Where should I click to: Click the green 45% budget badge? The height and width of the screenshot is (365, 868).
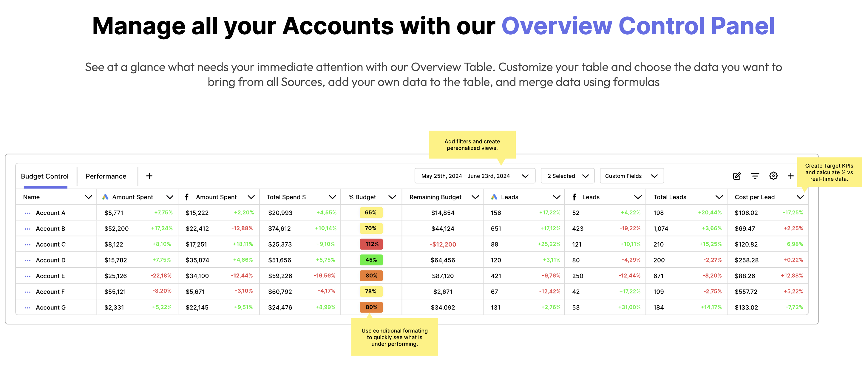[x=371, y=260]
